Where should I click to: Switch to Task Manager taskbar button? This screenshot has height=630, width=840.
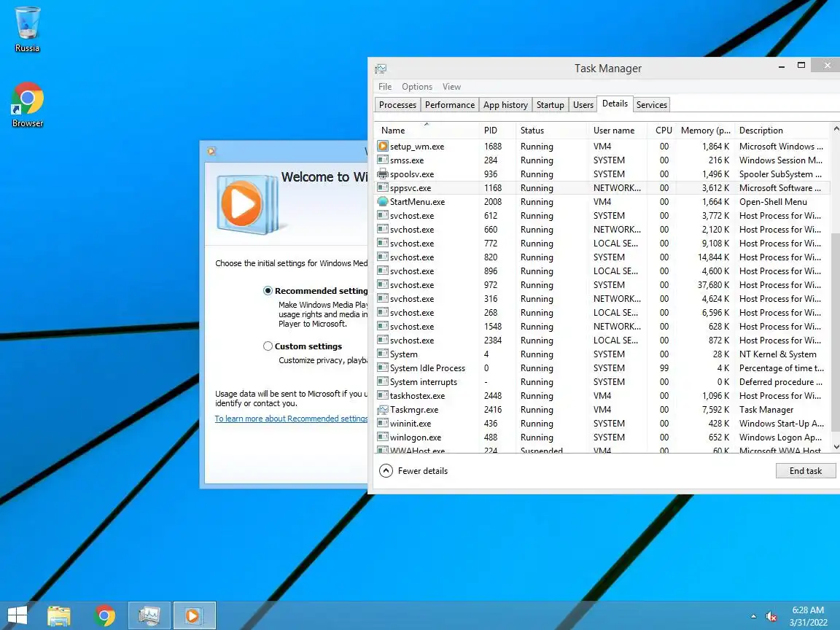[x=149, y=615]
